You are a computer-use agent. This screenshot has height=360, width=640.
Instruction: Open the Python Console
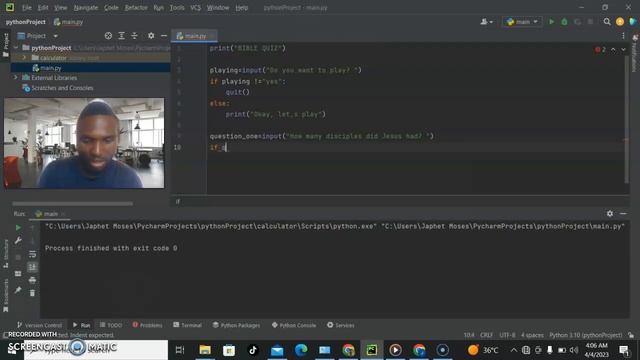293,325
